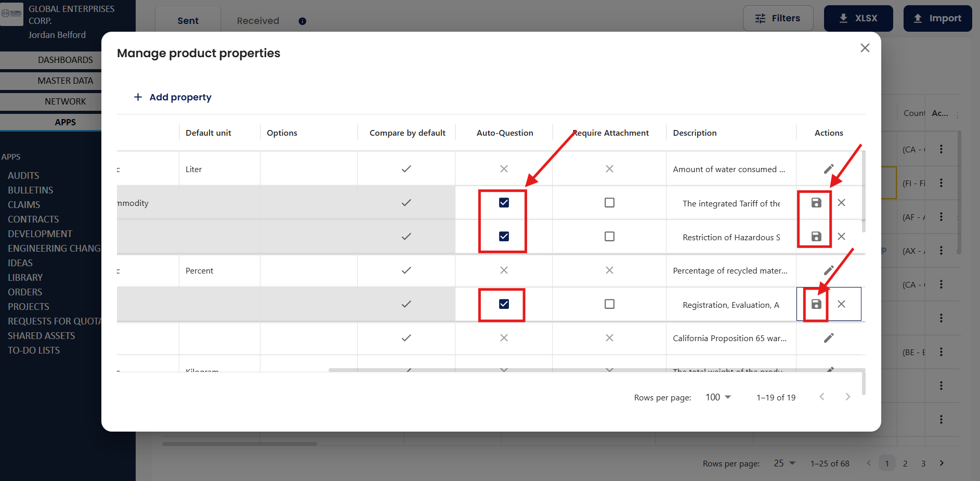
Task: Edit the California Proposition 65 property
Action: pyautogui.click(x=829, y=338)
